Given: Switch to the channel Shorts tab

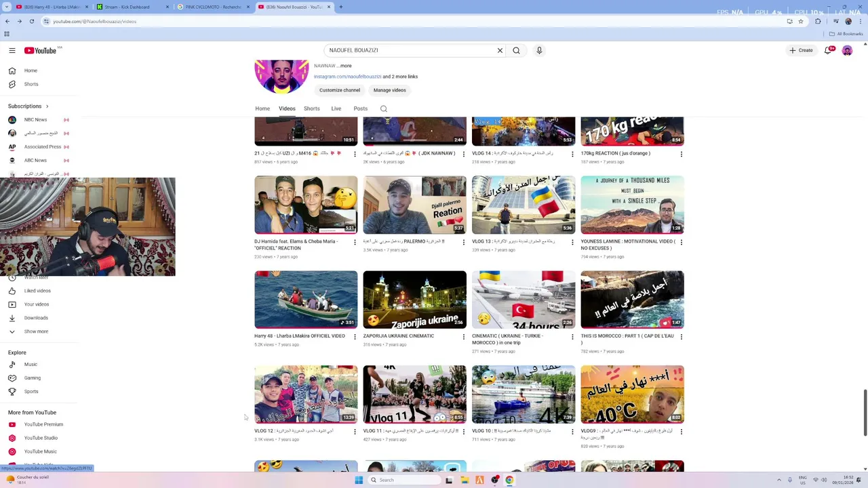Looking at the screenshot, I should pyautogui.click(x=312, y=108).
